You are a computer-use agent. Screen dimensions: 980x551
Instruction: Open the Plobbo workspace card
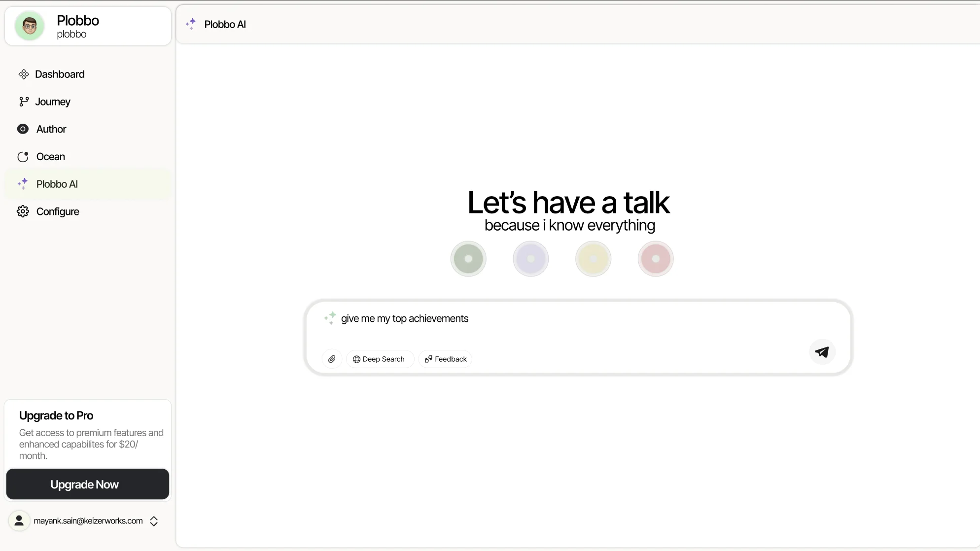[x=88, y=26]
